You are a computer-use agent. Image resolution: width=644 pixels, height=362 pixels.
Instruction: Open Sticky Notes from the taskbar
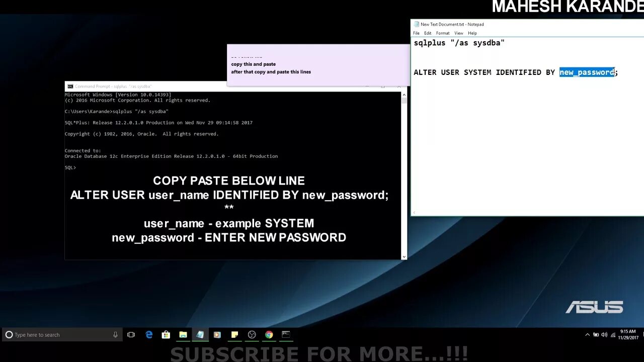click(234, 335)
